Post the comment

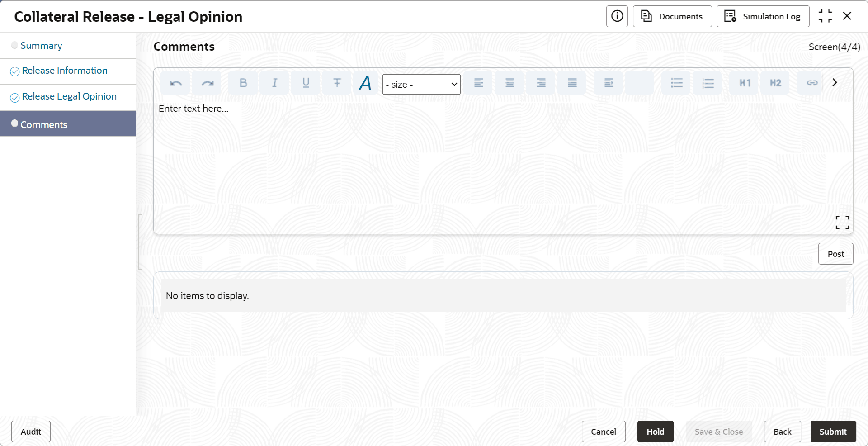(x=836, y=254)
